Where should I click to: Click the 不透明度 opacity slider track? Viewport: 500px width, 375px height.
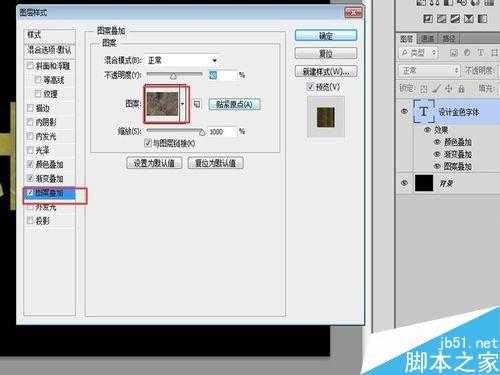click(174, 75)
